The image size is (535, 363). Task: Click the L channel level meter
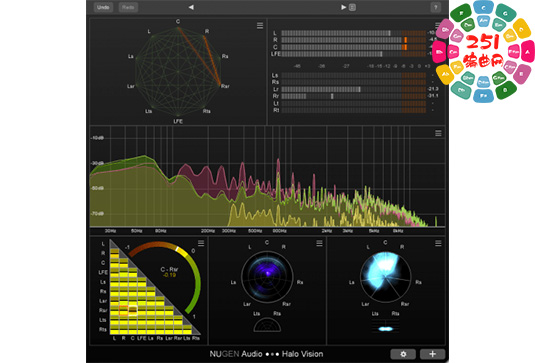click(353, 33)
